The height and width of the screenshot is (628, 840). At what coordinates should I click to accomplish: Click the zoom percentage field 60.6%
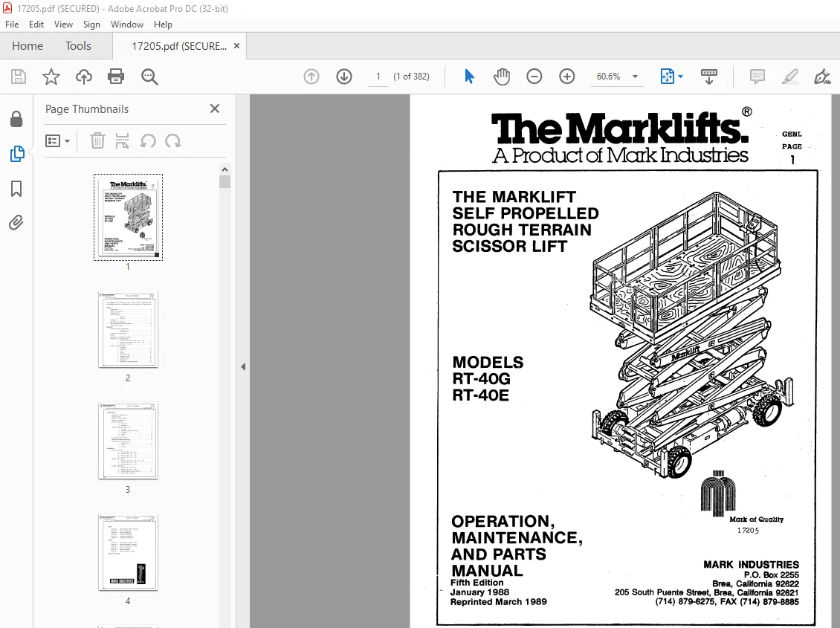[609, 77]
